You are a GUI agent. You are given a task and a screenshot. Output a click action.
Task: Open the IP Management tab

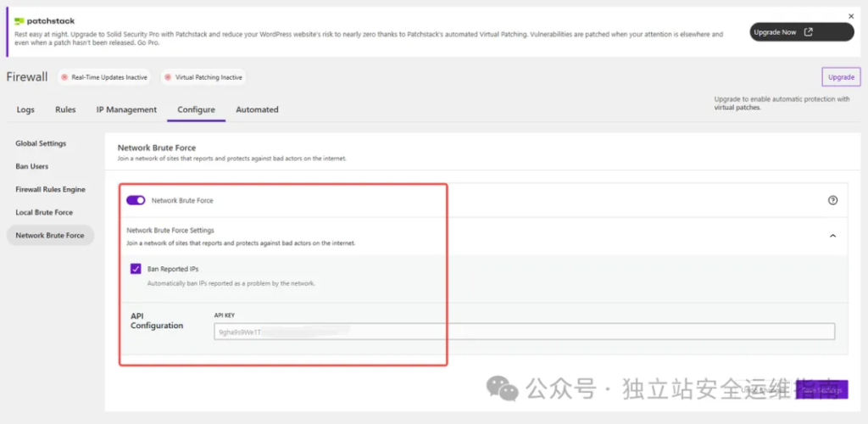pyautogui.click(x=127, y=109)
